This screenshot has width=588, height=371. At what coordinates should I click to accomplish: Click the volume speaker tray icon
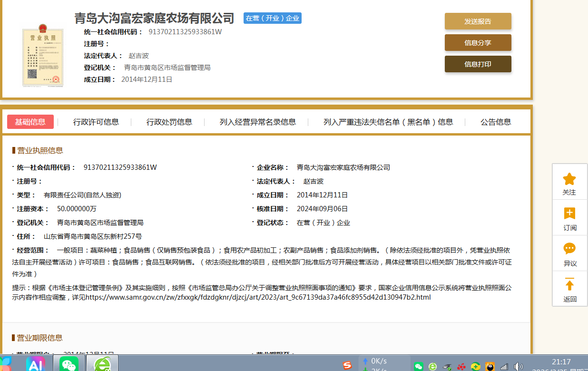pyautogui.click(x=518, y=366)
